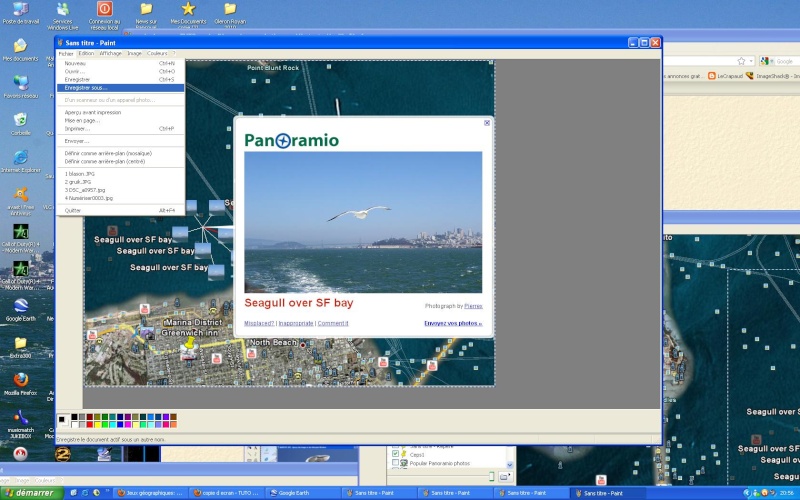The width and height of the screenshot is (800, 500).
Task: Open the Extra300 desktop folder
Action: (x=20, y=347)
